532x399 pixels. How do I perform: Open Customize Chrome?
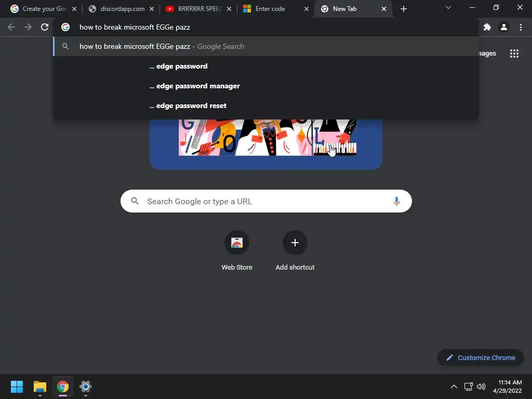coord(481,357)
